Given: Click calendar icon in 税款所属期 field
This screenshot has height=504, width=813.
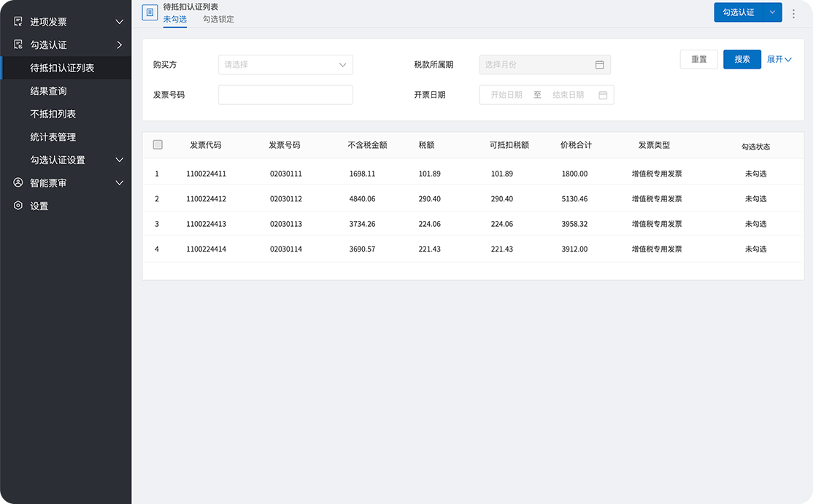Looking at the screenshot, I should (599, 65).
